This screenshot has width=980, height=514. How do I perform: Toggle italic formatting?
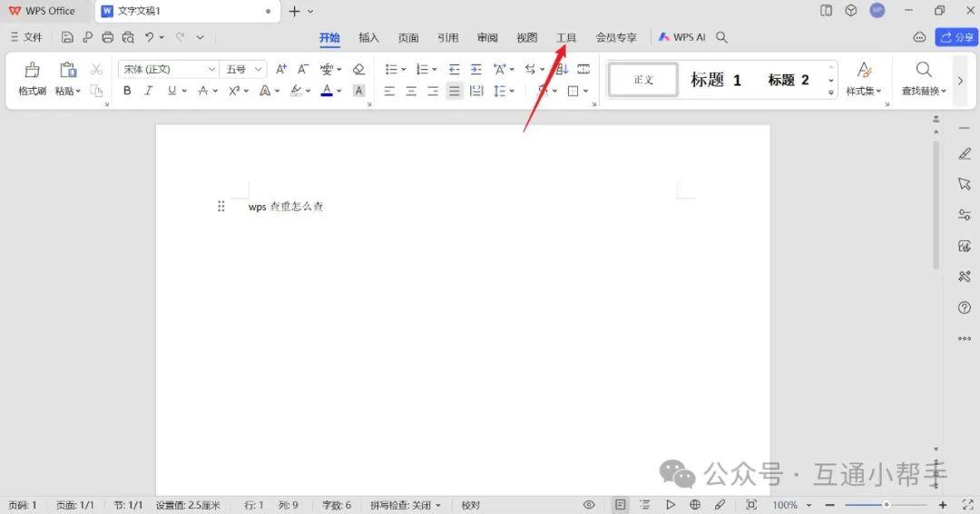149,92
